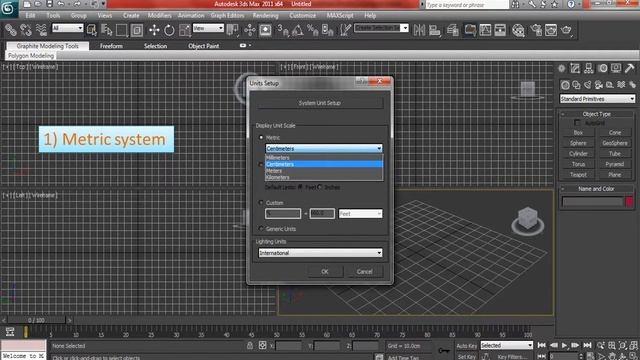Open the Material Editor from toolbar
640x360 pixels.
point(518,30)
